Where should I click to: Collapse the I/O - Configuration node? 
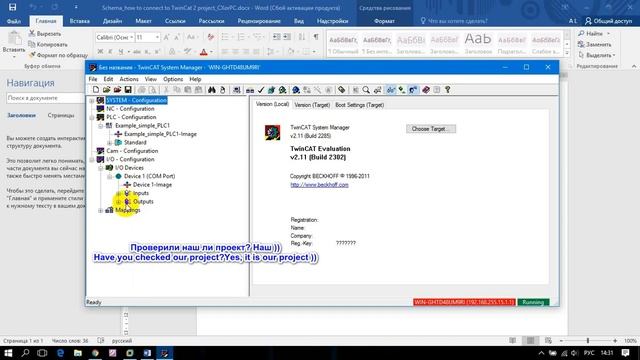tap(92, 160)
